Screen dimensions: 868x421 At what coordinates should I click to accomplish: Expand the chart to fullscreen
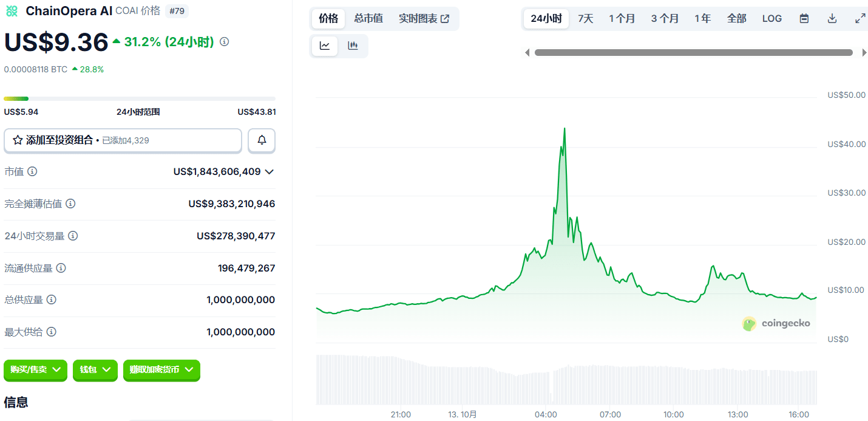pyautogui.click(x=860, y=18)
